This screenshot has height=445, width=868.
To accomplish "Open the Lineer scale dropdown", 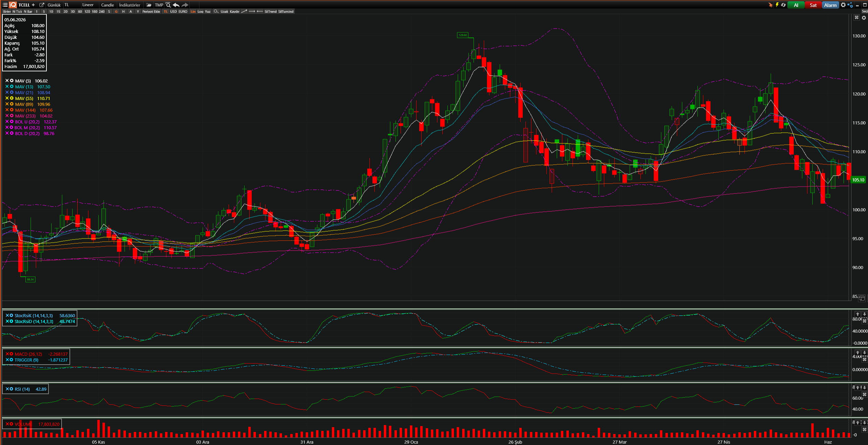I will 89,5.
